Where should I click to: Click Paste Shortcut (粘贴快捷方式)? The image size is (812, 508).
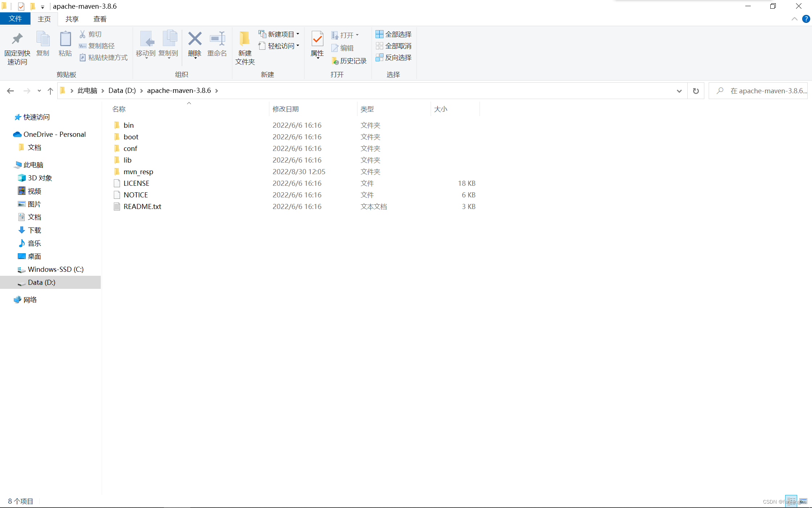click(103, 57)
